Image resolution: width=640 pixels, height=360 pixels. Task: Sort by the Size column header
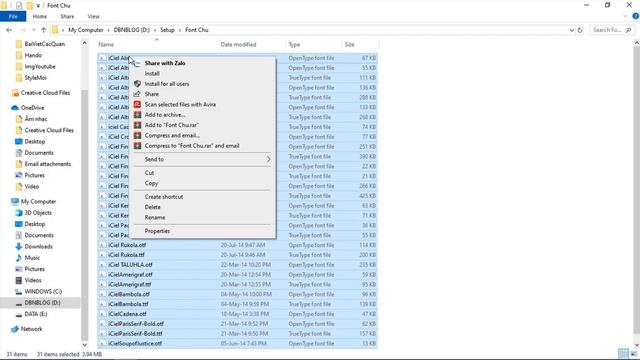[349, 44]
